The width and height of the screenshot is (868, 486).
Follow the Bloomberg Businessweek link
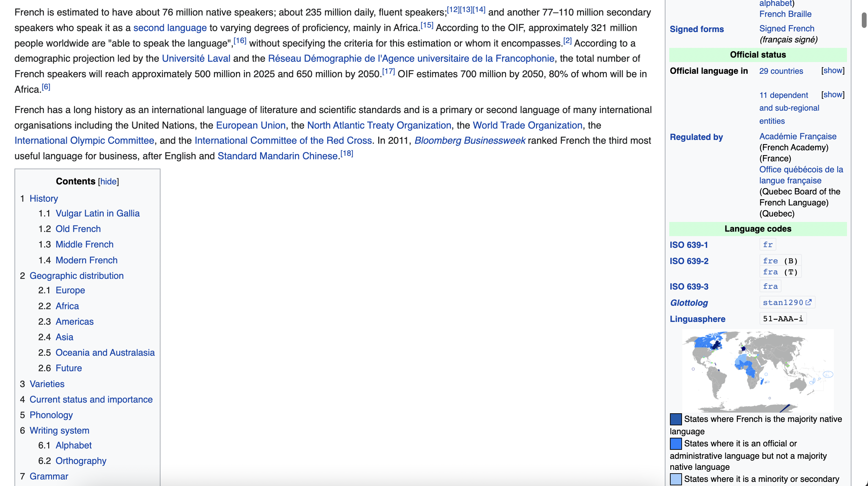coord(470,141)
